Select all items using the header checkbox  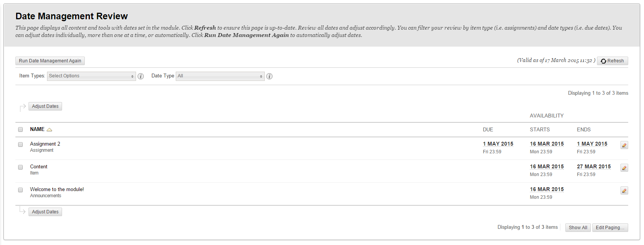(20, 129)
